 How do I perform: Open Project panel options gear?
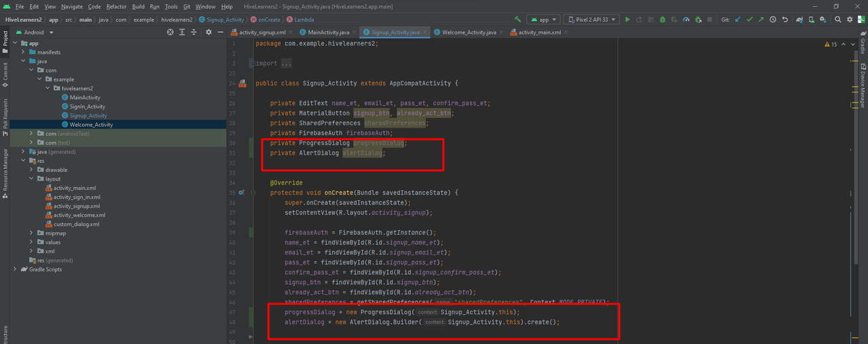[209, 32]
